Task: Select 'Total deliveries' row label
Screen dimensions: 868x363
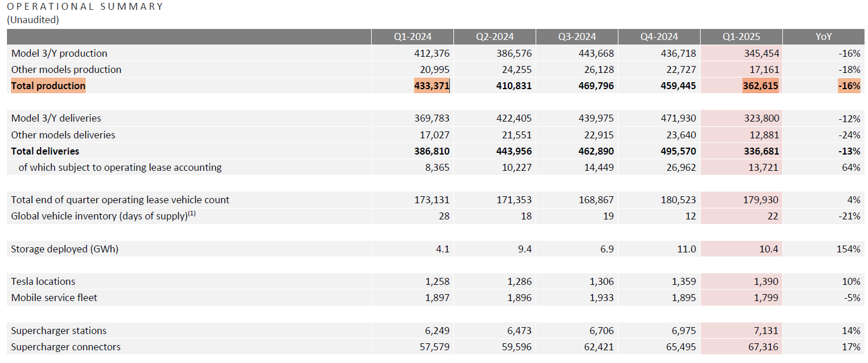Action: [45, 151]
